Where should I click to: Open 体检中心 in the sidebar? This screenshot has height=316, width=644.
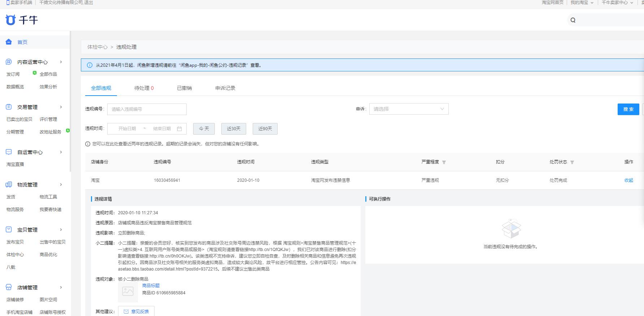[15, 255]
